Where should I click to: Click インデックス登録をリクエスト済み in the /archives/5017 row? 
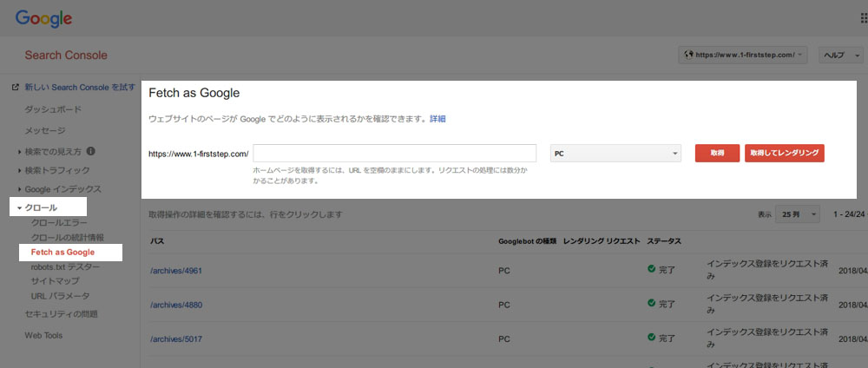(x=767, y=338)
